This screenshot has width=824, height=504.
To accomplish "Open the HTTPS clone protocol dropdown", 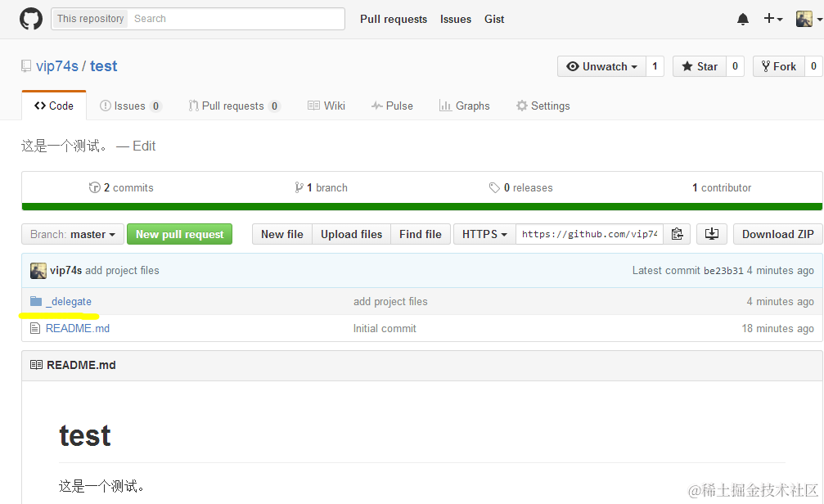I will point(484,234).
